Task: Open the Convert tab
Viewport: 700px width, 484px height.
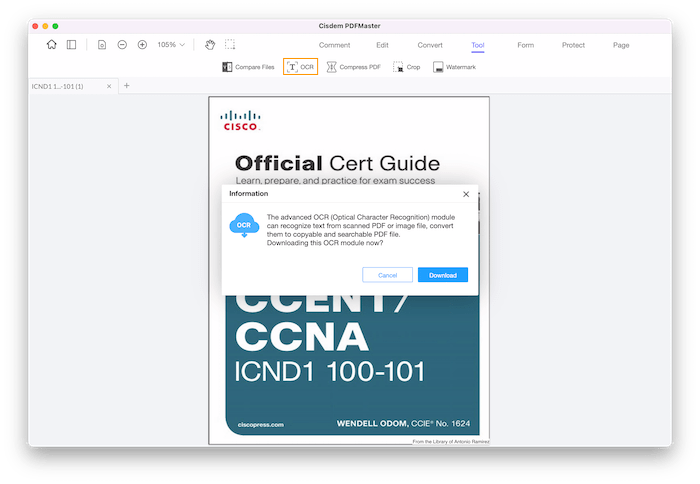Action: (x=430, y=45)
